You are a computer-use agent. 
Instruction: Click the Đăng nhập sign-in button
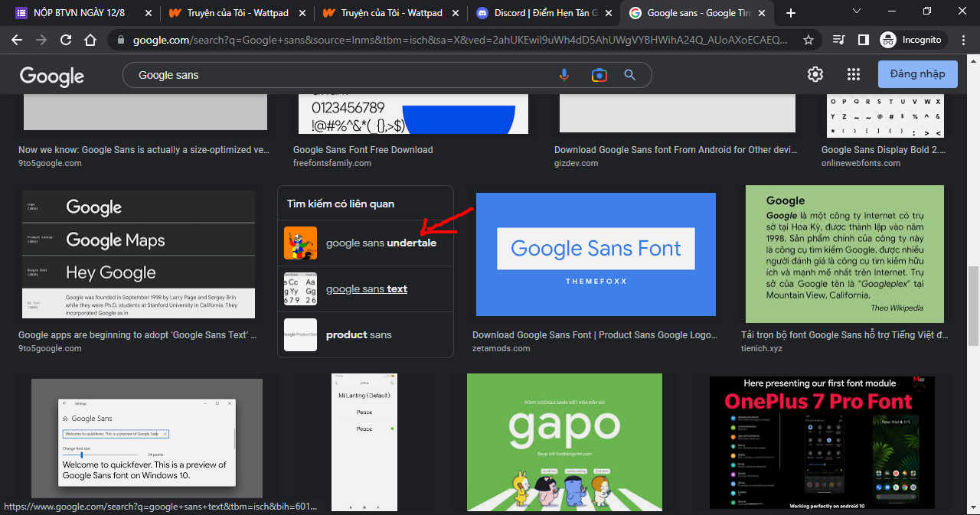918,74
